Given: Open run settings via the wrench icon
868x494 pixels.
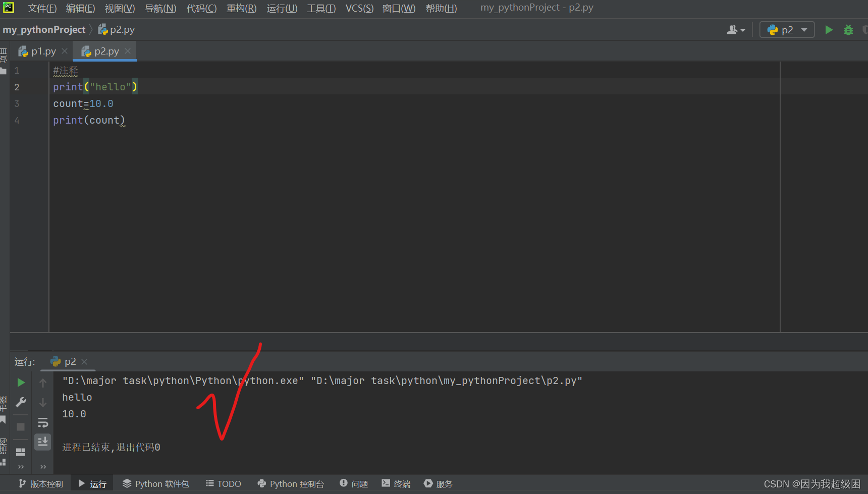Looking at the screenshot, I should [21, 402].
